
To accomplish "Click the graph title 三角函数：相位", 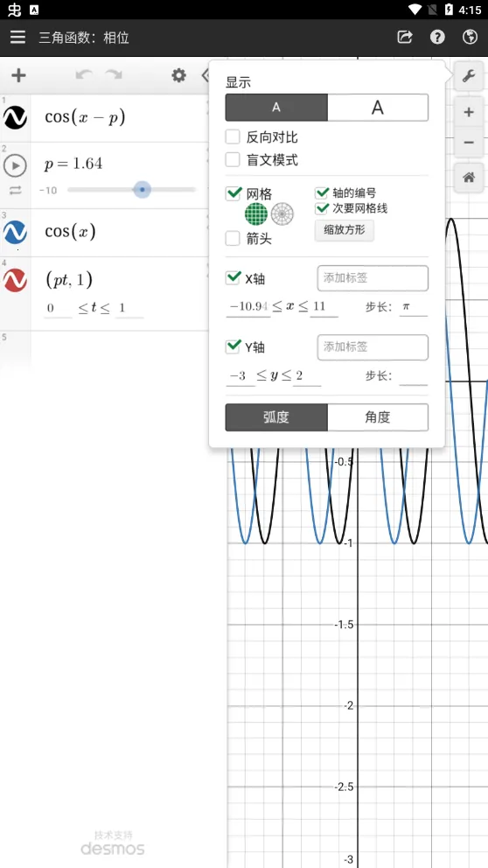I will (84, 38).
